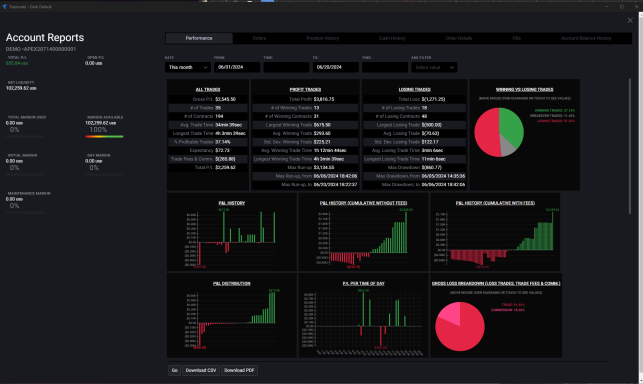Image resolution: width=643 pixels, height=384 pixels.
Task: Click the % Profitable Trades value 37.14%
Action: 223,142
